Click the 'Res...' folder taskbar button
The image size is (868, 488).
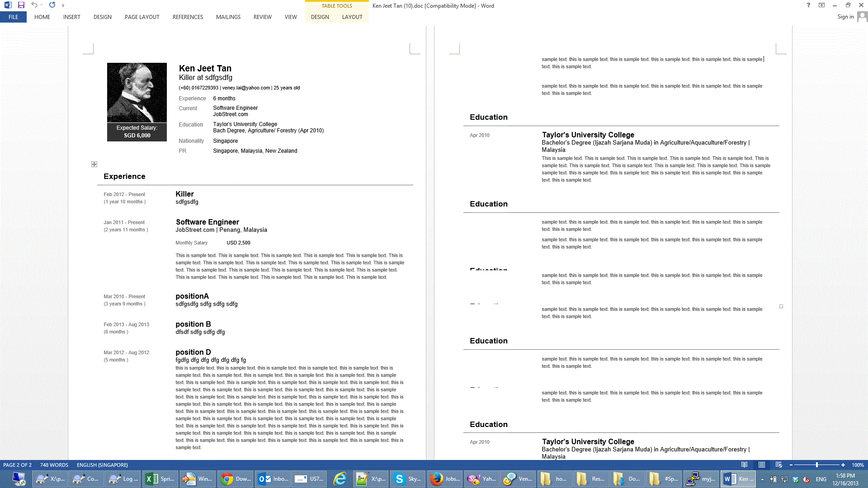tap(591, 479)
